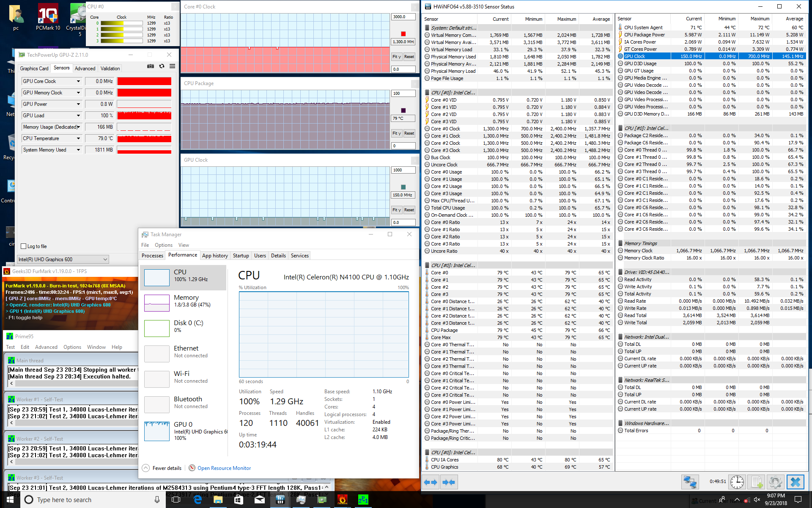Expand Intel(R) UHD Graphics 600 selector
This screenshot has width=812, height=508.
[x=105, y=260]
